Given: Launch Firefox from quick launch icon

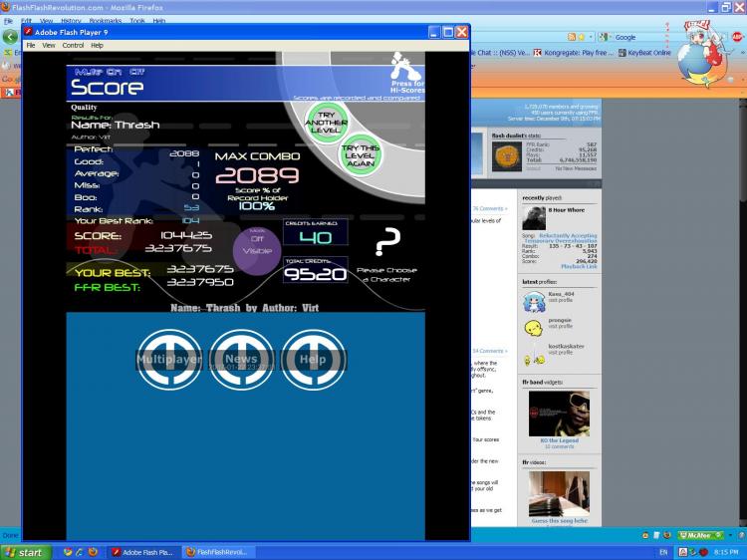Looking at the screenshot, I should (93, 552).
